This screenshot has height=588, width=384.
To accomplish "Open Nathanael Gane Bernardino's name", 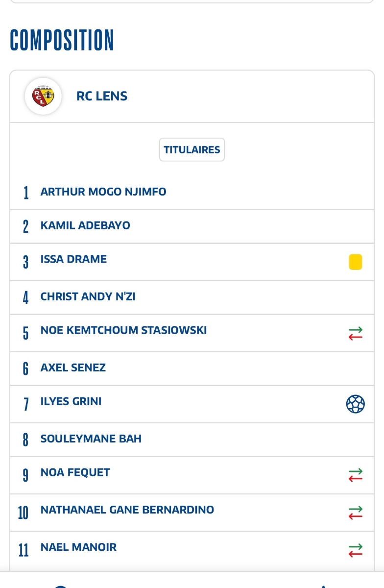I will (127, 510).
